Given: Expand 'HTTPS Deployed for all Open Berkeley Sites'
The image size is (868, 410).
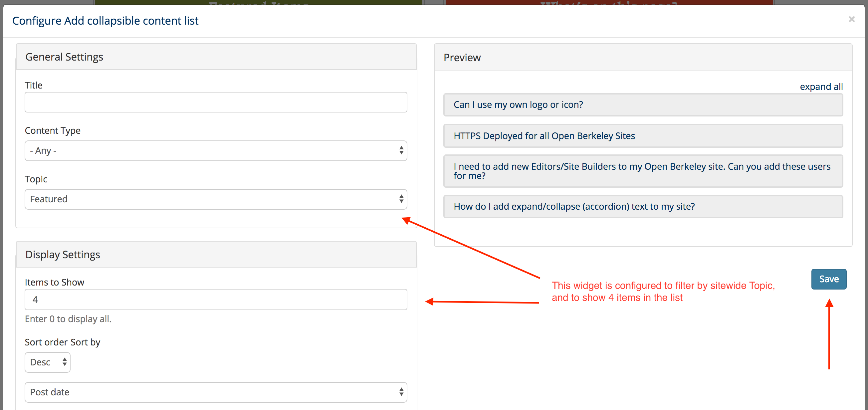Looking at the screenshot, I should [643, 136].
